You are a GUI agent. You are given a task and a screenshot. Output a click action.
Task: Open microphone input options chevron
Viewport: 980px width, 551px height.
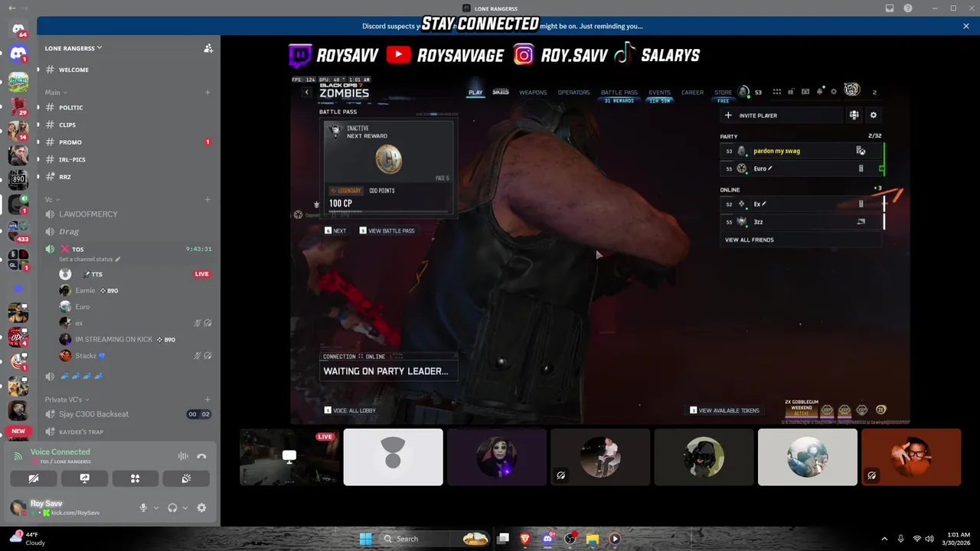click(156, 507)
